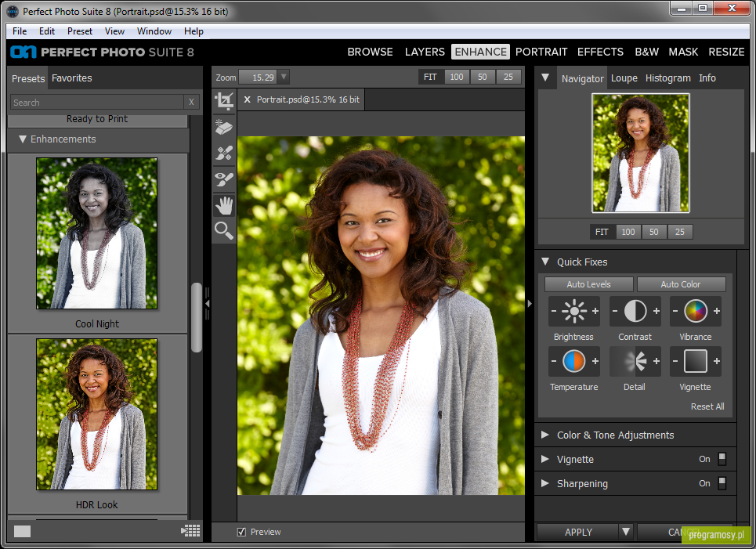
Task: Select the Perfect Eraser tool
Action: 224,127
